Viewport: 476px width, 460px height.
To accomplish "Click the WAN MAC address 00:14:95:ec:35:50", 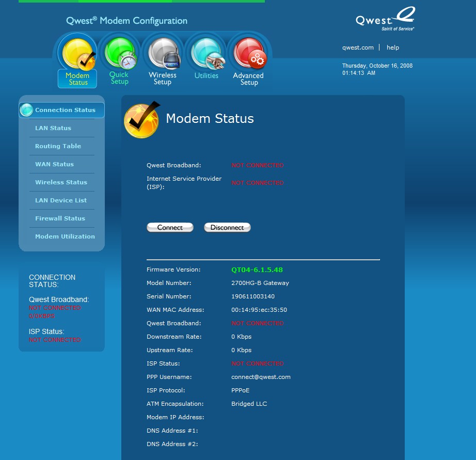I will 259,310.
